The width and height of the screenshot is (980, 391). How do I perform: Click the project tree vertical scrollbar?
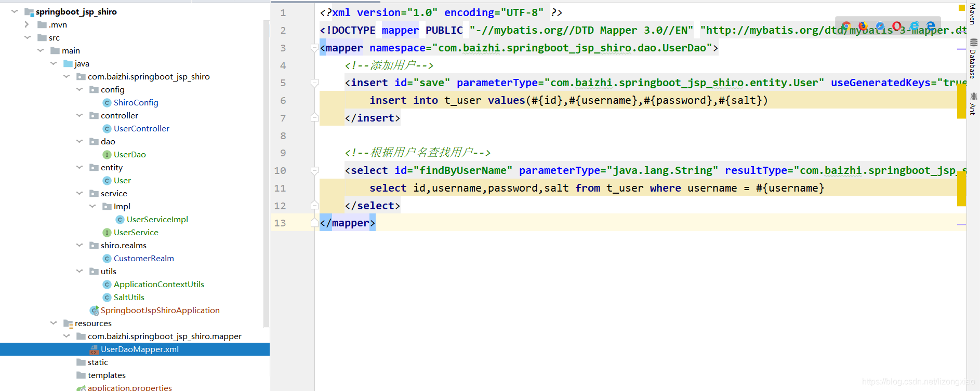pos(267,174)
